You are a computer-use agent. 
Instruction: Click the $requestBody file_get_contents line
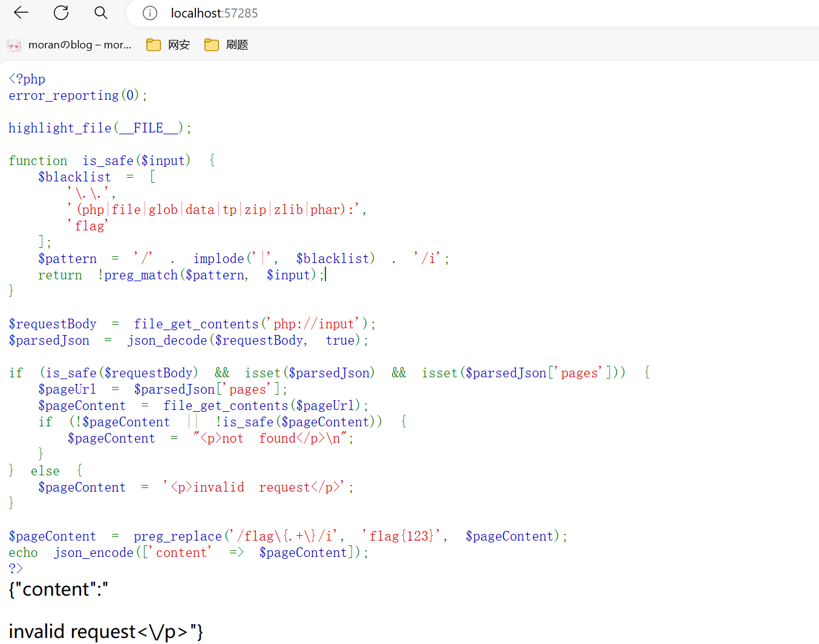pos(192,324)
